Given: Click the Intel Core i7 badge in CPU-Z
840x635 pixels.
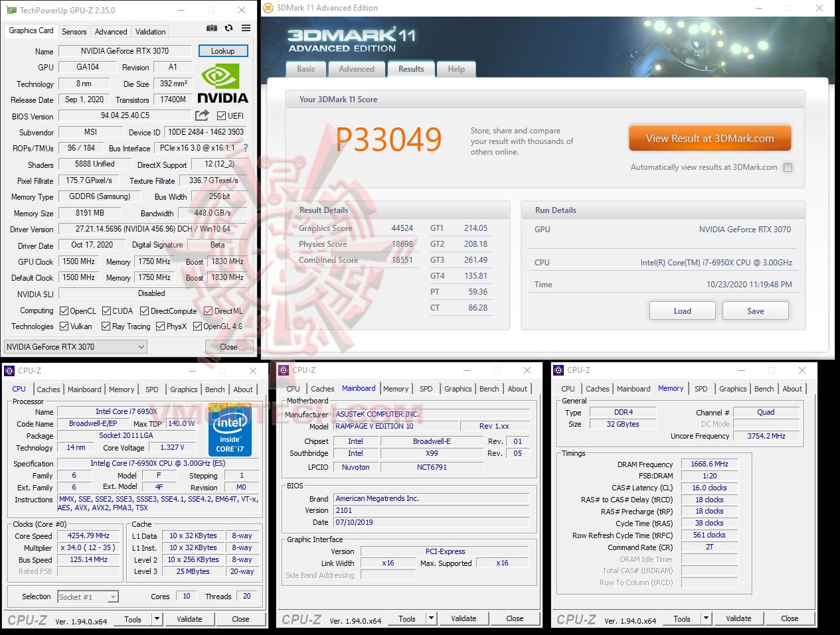Looking at the screenshot, I should 230,430.
